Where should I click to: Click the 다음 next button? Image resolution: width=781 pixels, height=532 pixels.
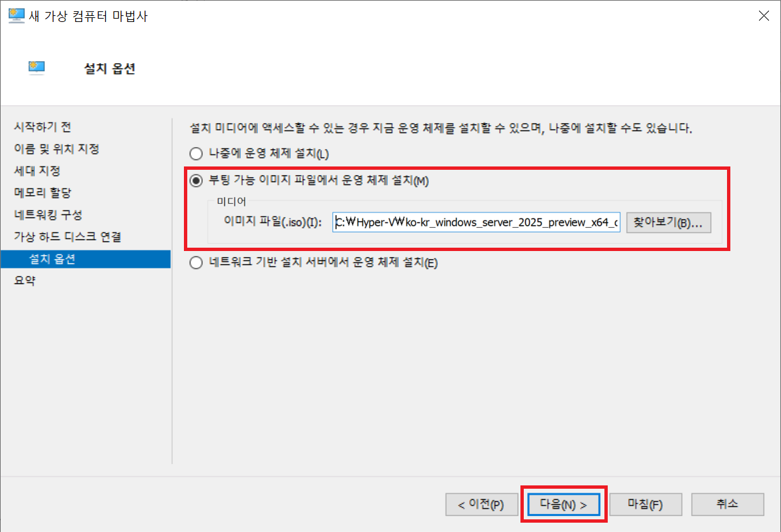(x=563, y=505)
